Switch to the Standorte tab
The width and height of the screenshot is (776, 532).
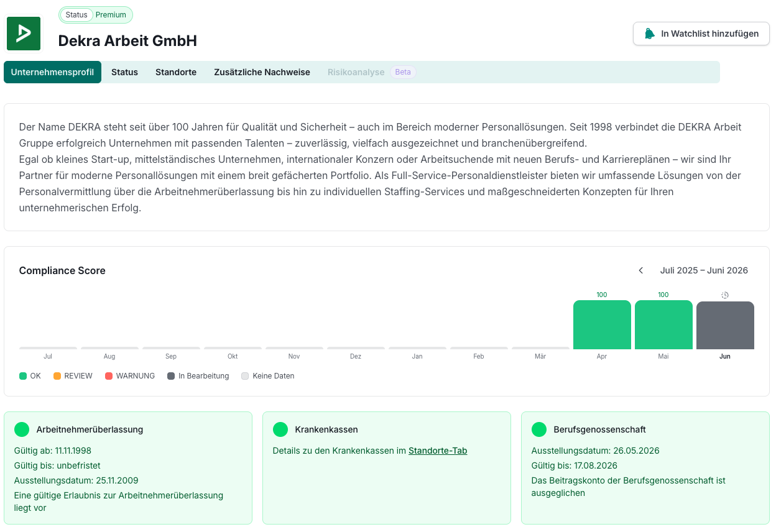[x=176, y=72]
